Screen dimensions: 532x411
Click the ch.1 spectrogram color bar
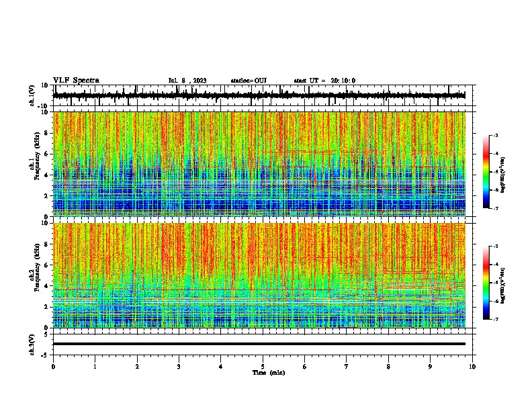pos(486,172)
